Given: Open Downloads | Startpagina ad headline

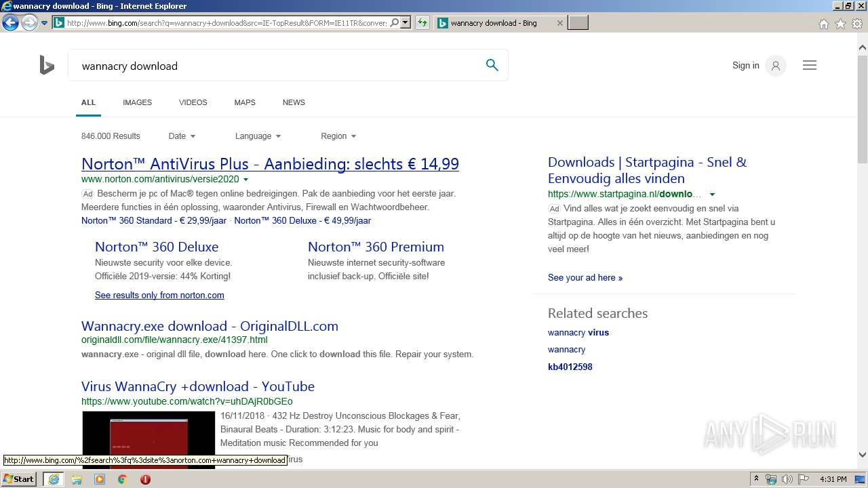Looking at the screenshot, I should coord(647,170).
